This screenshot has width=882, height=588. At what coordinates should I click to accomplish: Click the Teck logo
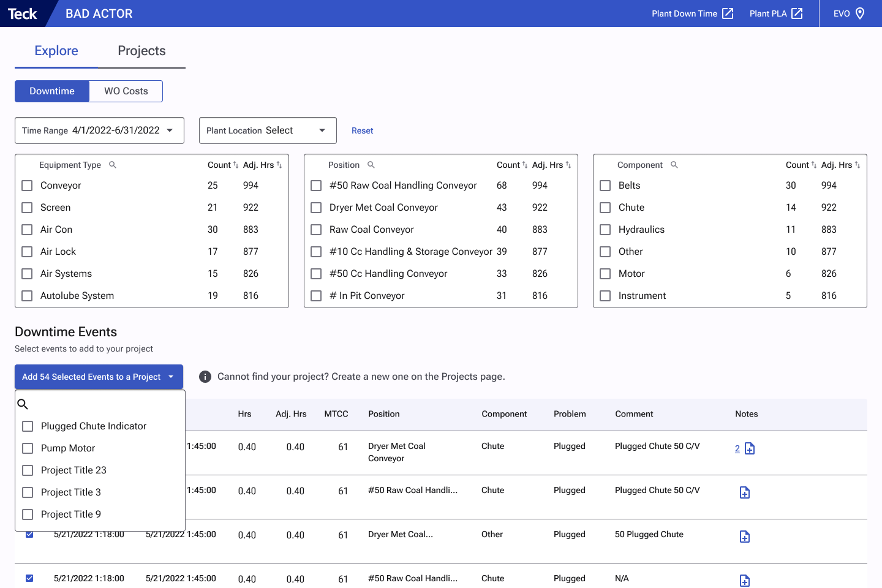[23, 13]
